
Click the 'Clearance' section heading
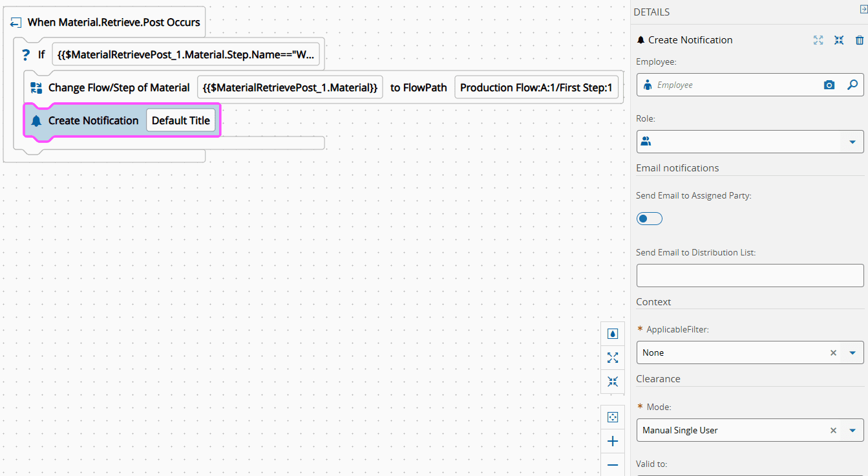click(658, 379)
